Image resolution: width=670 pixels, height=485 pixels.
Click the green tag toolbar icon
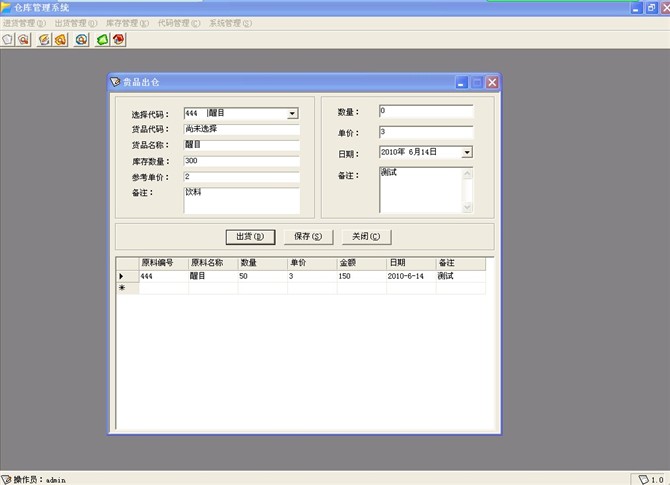click(x=102, y=40)
